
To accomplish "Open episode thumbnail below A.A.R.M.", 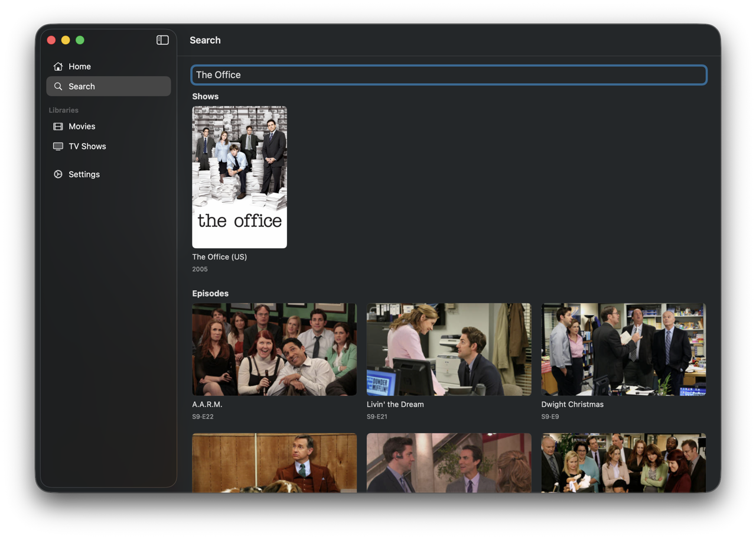I will pos(274,463).
